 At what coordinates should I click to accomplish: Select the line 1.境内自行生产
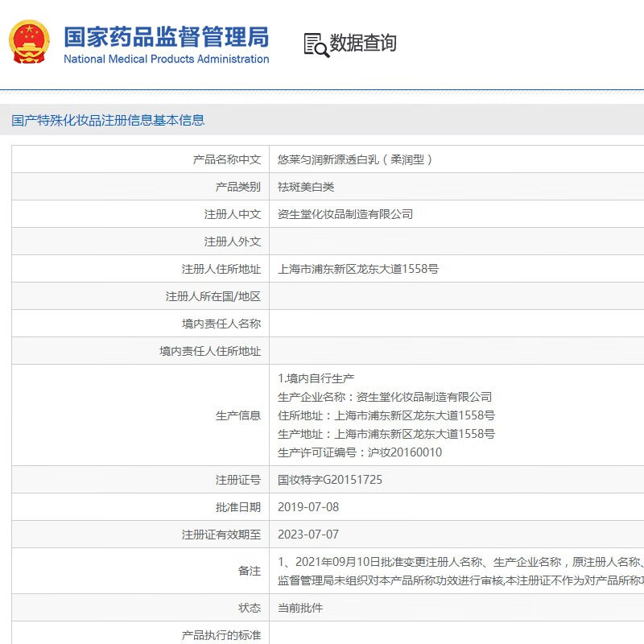coord(316,378)
